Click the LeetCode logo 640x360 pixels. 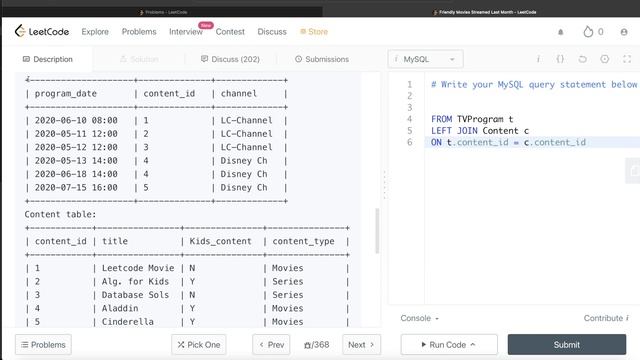tap(42, 31)
